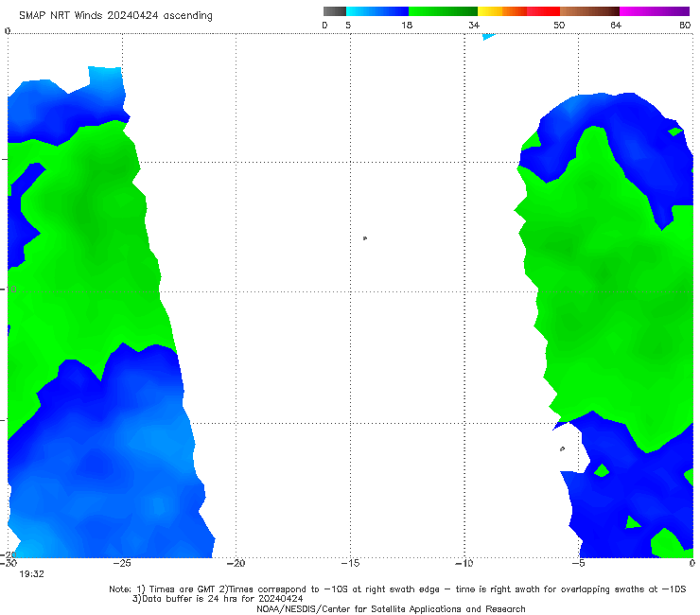Click the color bar label '50'

point(559,26)
